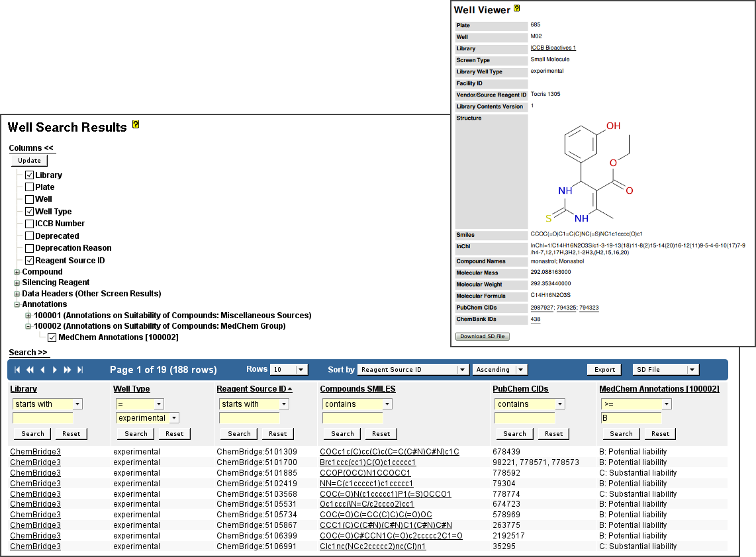Sort by Well Type column header

(x=132, y=389)
